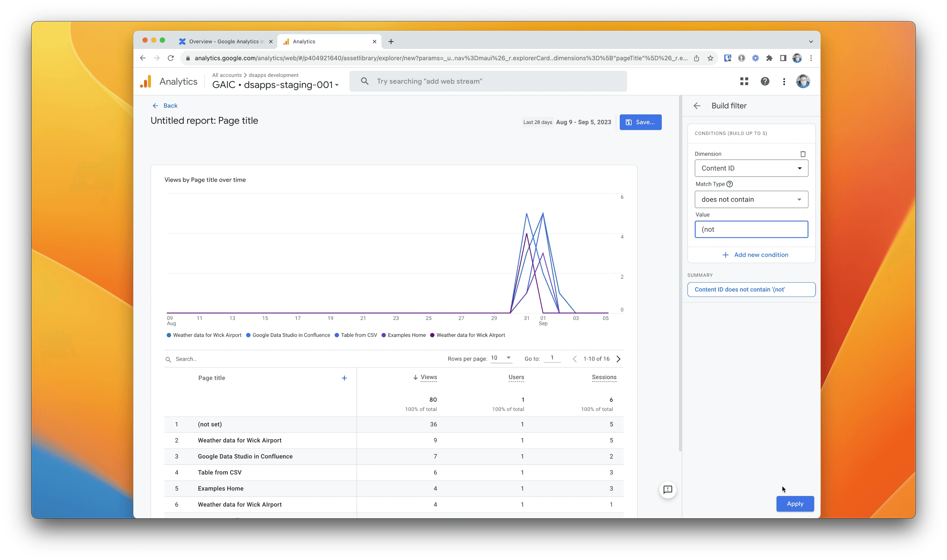Click Add new condition

(755, 255)
